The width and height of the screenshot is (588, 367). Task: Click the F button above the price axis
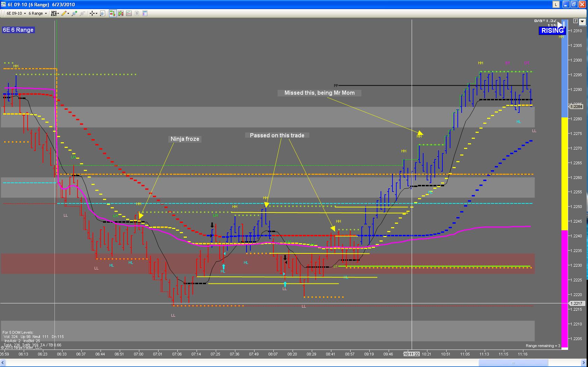pyautogui.click(x=575, y=21)
